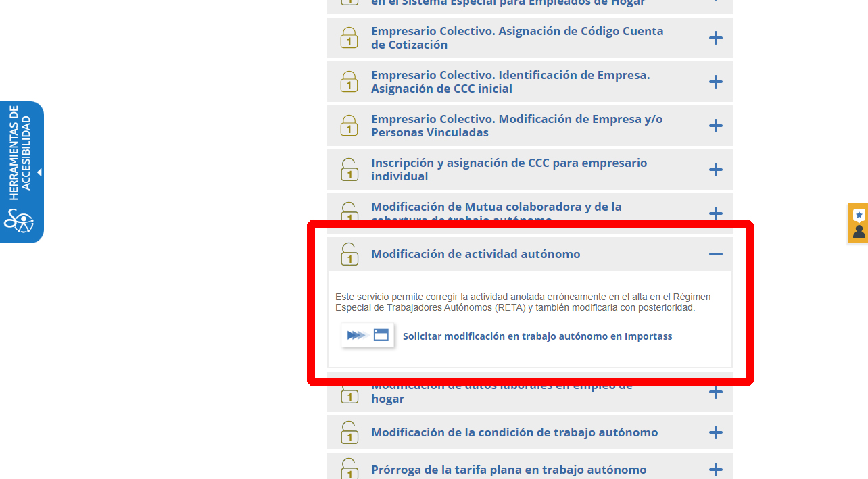This screenshot has width=868, height=479.
Task: Expand 'Modificación de datos laborales en empleo de hogar'
Action: click(716, 392)
